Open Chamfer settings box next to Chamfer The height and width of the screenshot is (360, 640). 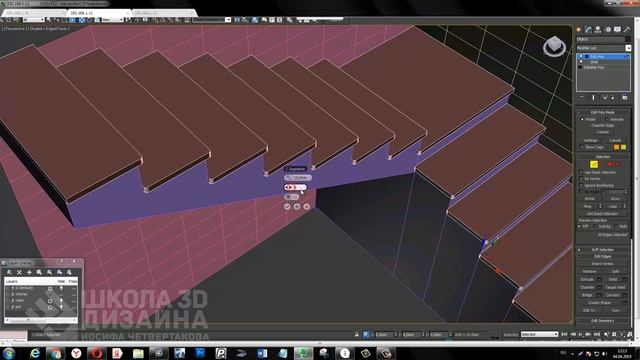(x=599, y=287)
